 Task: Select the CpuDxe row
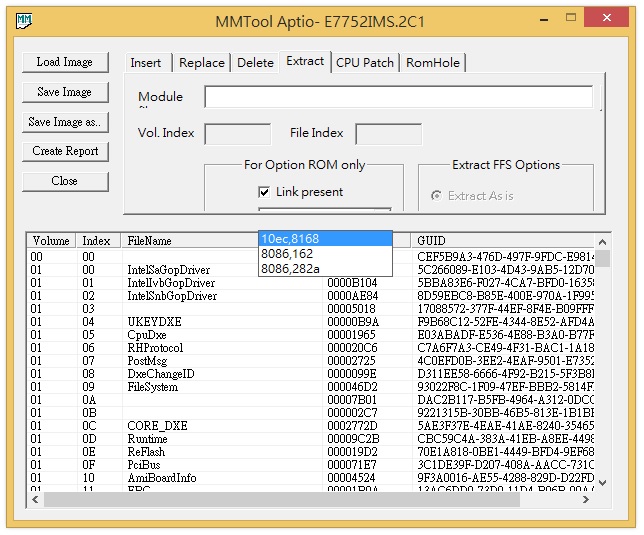pos(310,335)
